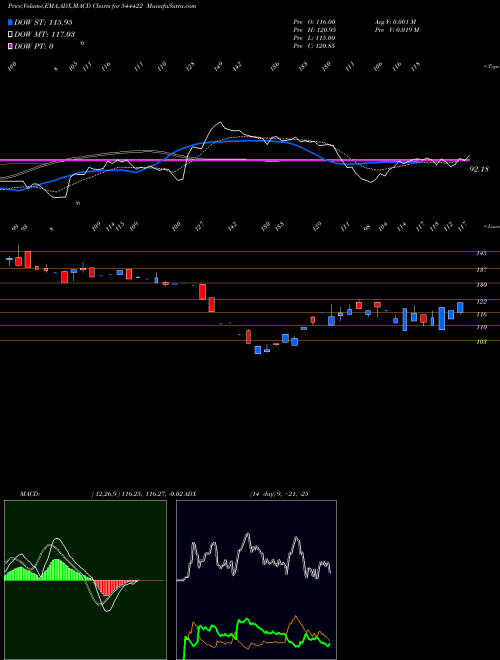This screenshot has width=500, height=660.
Task: Click the 116 price axis label
Action: [481, 314]
